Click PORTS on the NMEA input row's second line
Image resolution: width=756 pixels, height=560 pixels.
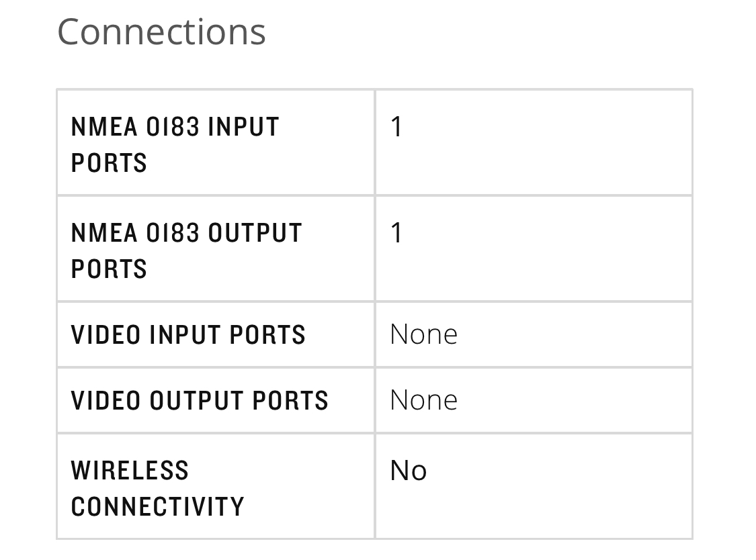click(x=109, y=162)
